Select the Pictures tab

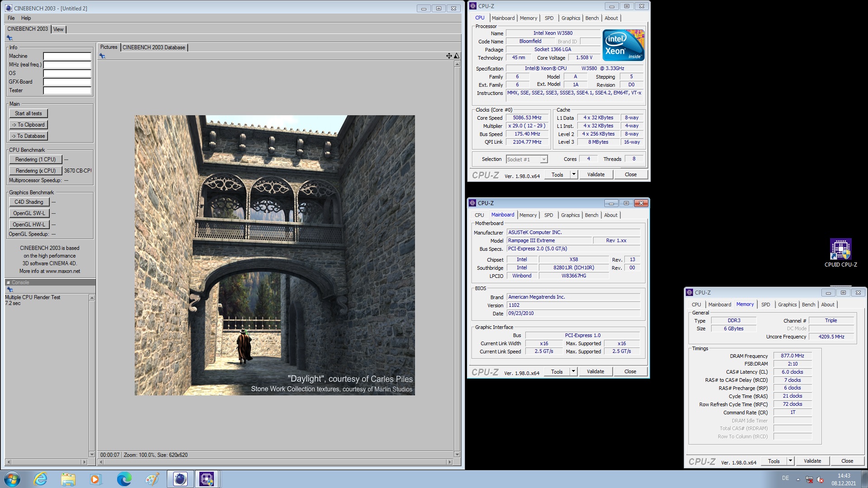point(108,47)
